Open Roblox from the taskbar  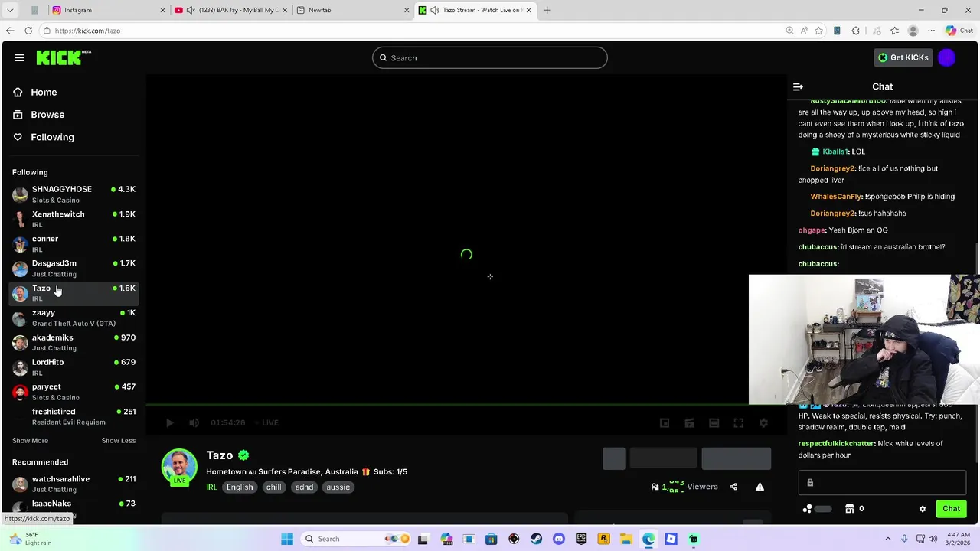[x=671, y=539]
